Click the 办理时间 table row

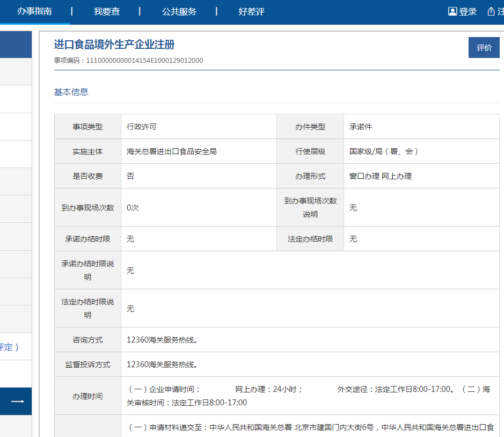[86, 396]
